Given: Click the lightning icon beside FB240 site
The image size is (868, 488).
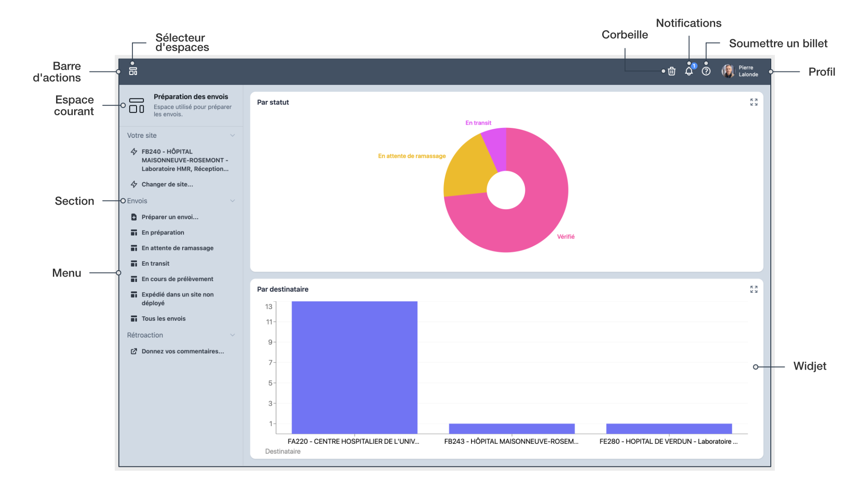Looking at the screenshot, I should [x=134, y=152].
